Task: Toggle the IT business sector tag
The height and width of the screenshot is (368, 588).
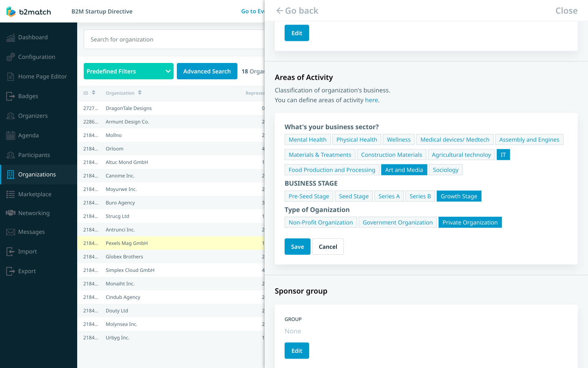Action: click(503, 155)
